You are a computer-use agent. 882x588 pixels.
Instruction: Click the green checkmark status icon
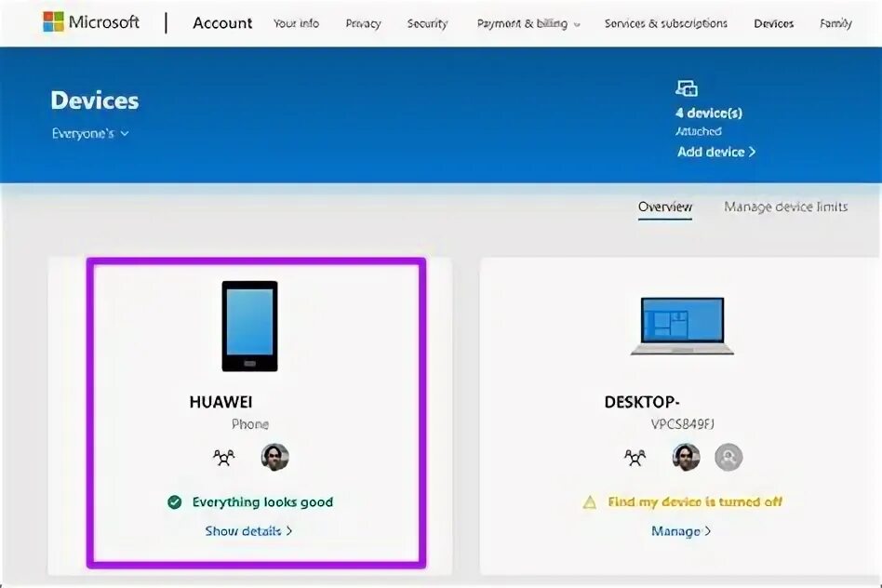click(174, 501)
